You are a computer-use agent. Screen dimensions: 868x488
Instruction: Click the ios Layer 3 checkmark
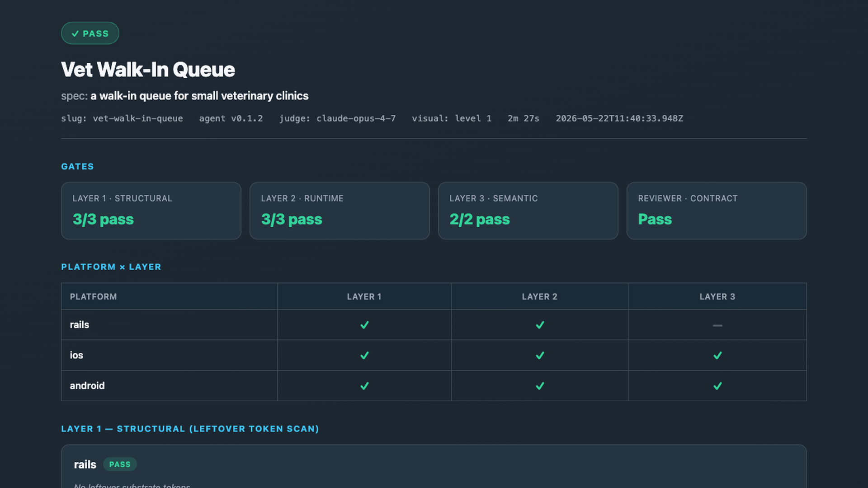tap(717, 356)
